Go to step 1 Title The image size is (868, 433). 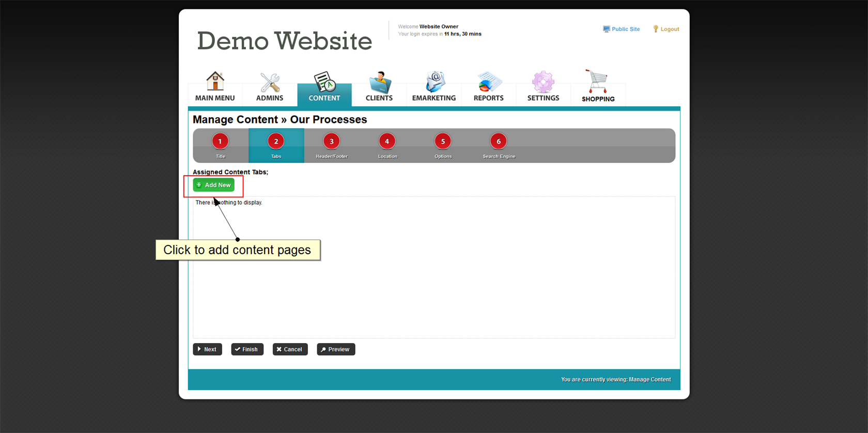pyautogui.click(x=220, y=142)
